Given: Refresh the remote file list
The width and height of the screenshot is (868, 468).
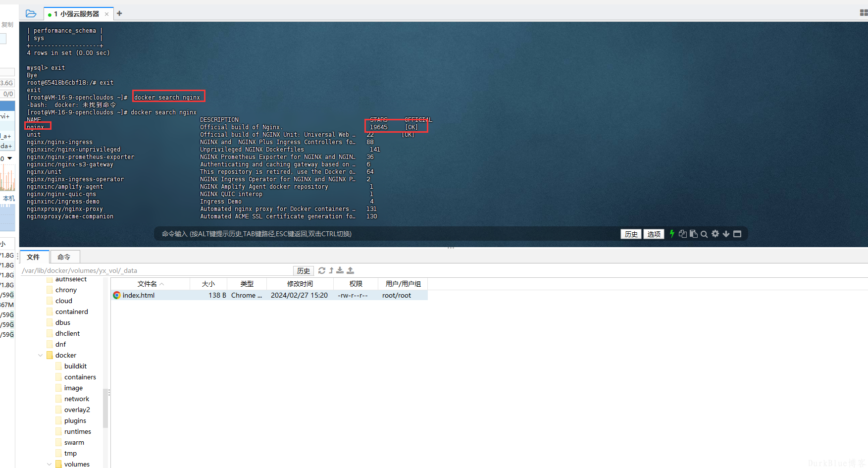Looking at the screenshot, I should click(322, 270).
